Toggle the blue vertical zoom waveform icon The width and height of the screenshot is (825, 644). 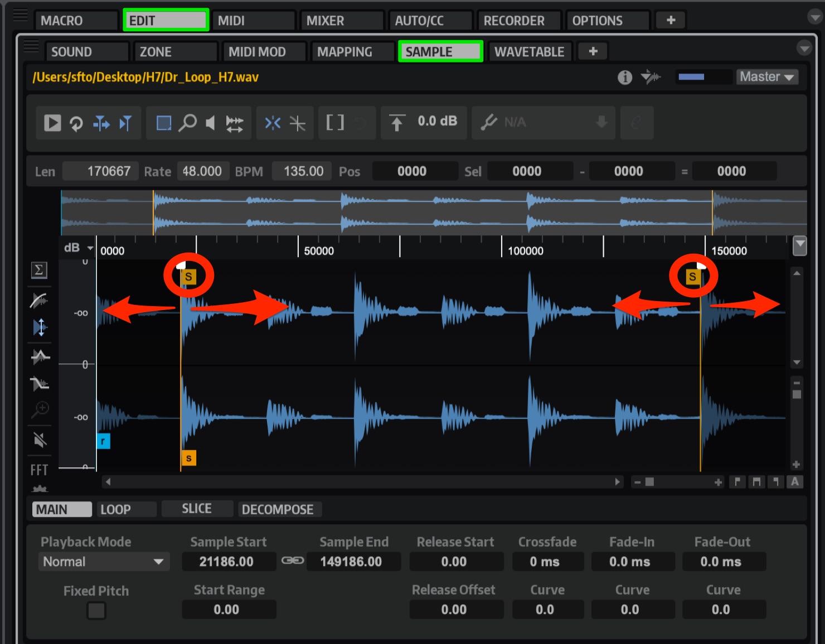[40, 327]
